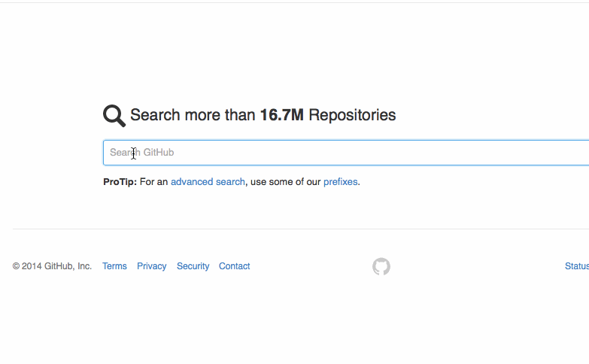Click the gray 'Search GitHub' placeholder text

coord(141,153)
